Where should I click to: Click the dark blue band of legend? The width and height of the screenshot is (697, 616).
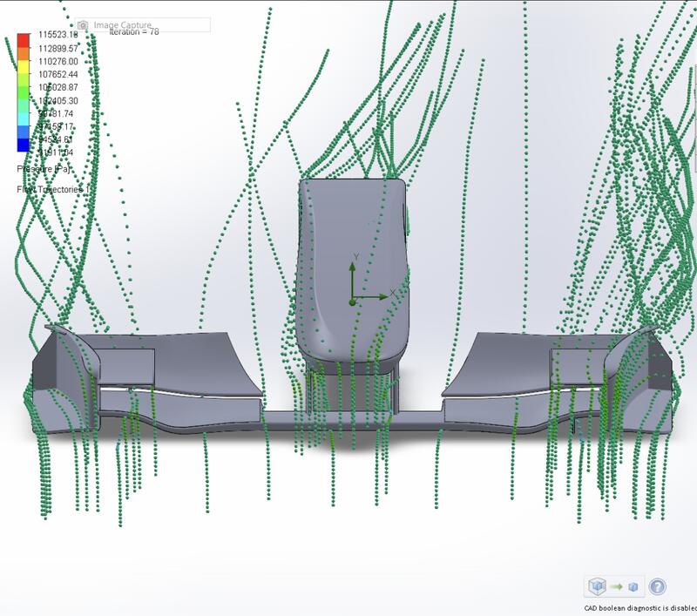(x=24, y=146)
